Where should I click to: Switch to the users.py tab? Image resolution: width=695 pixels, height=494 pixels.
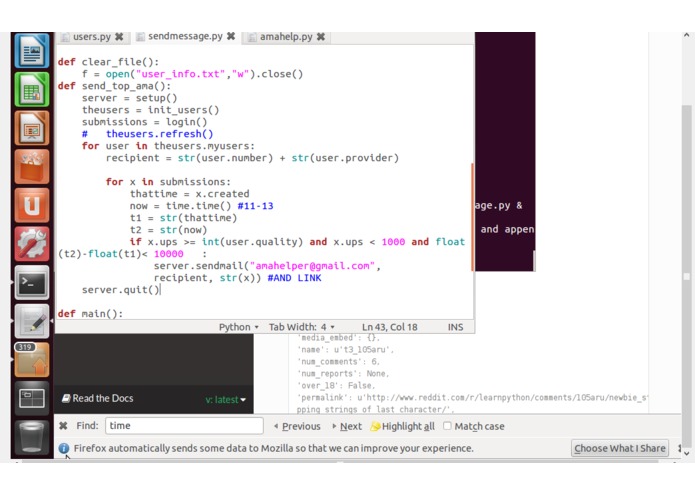click(92, 37)
